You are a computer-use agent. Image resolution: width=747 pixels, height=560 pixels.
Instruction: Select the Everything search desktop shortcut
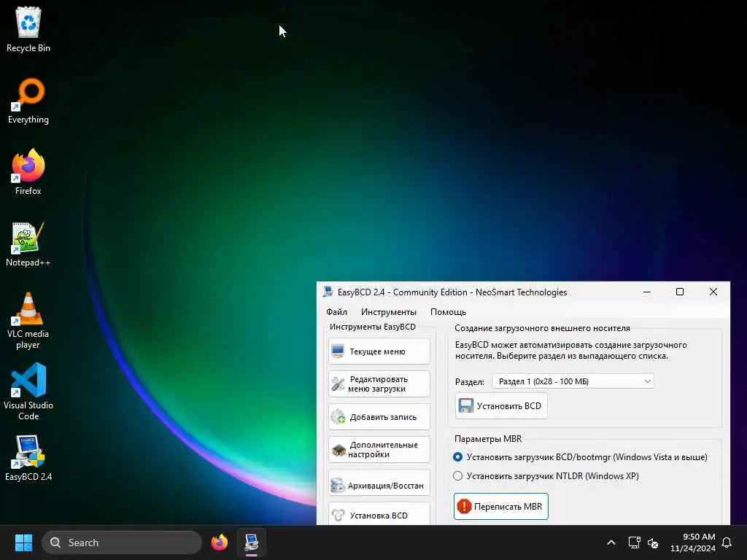pyautogui.click(x=28, y=101)
